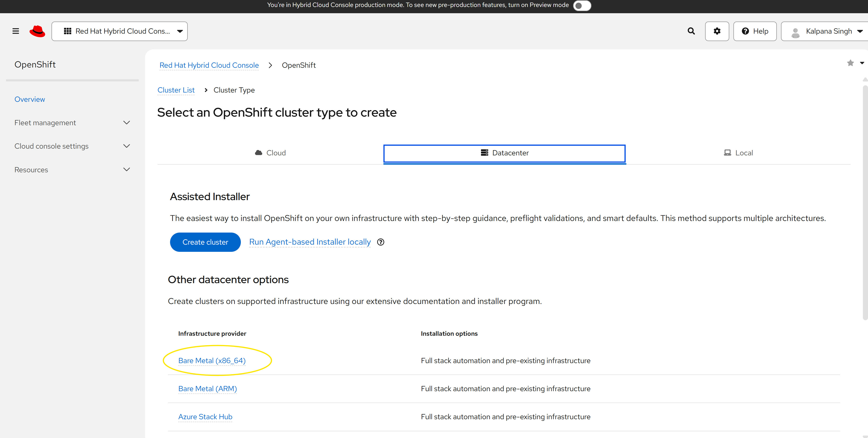Navigate to Red Hat Hybrid Cloud Console breadcrumb
The width and height of the screenshot is (868, 438).
point(209,65)
